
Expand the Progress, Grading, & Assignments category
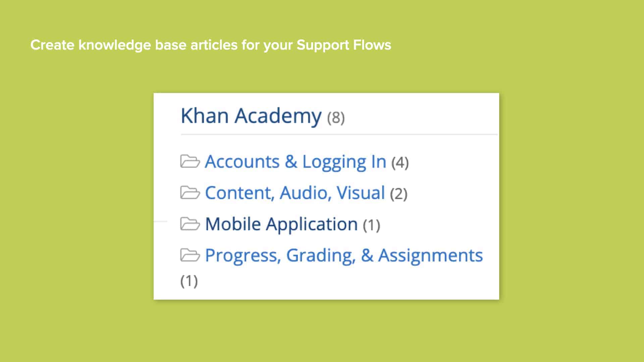[343, 255]
